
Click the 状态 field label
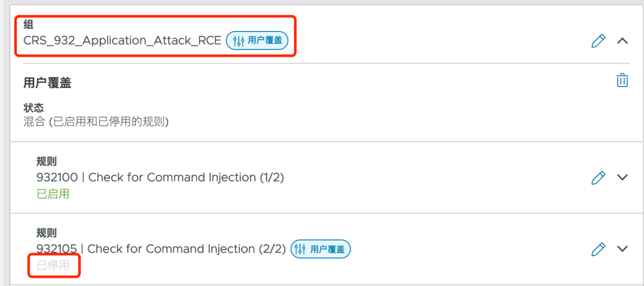pyautogui.click(x=33, y=108)
